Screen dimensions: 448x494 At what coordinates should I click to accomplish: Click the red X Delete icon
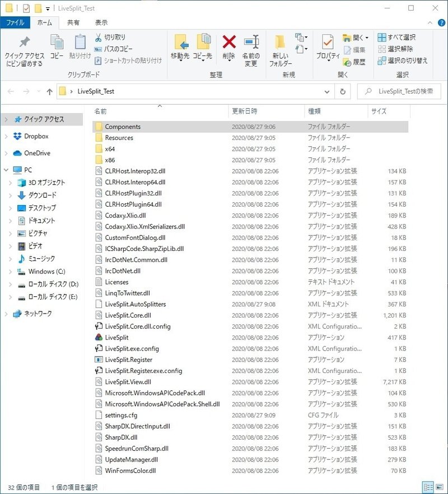point(228,43)
